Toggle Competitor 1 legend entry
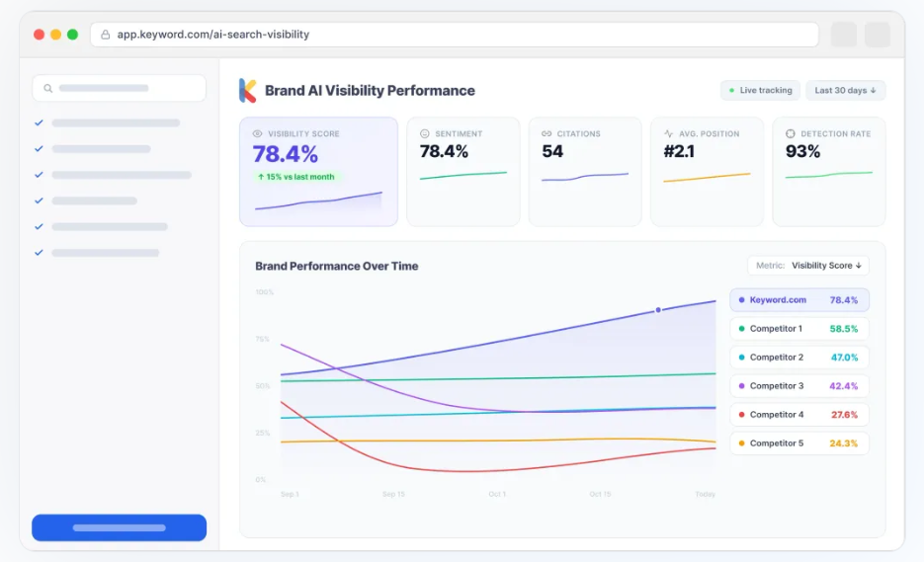The height and width of the screenshot is (562, 924). 799,329
